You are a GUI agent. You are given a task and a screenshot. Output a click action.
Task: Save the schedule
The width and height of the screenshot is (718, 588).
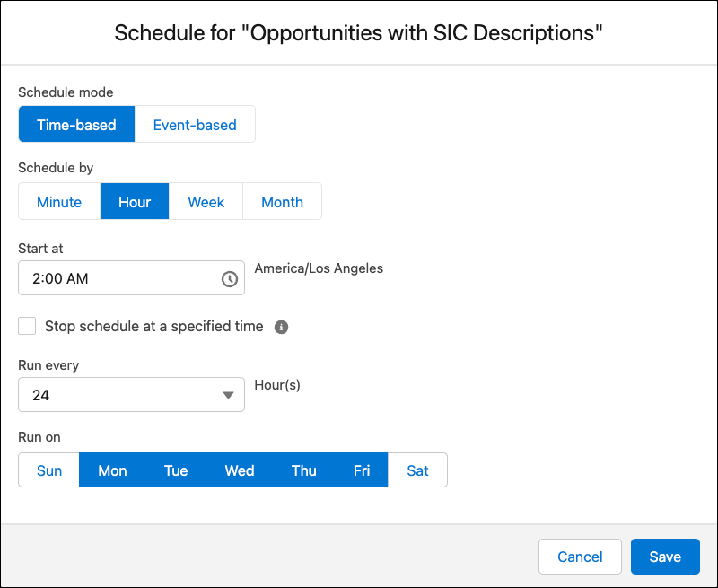(x=665, y=557)
